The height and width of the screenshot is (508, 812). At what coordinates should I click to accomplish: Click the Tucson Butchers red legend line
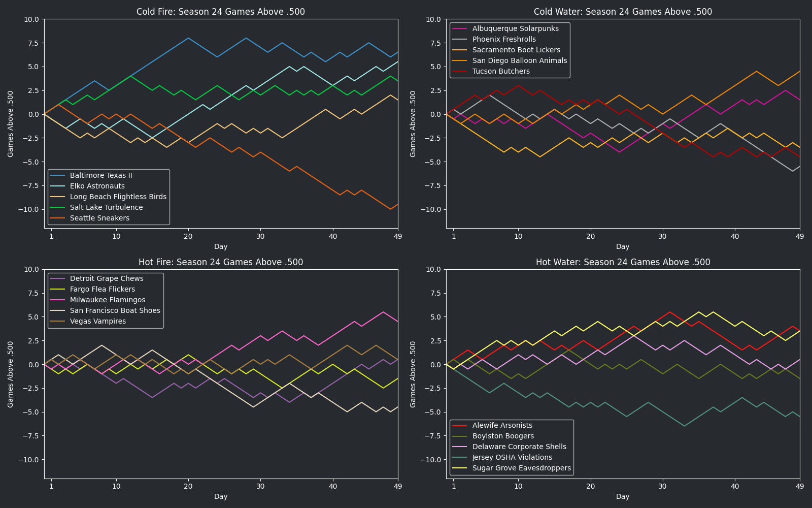[460, 71]
